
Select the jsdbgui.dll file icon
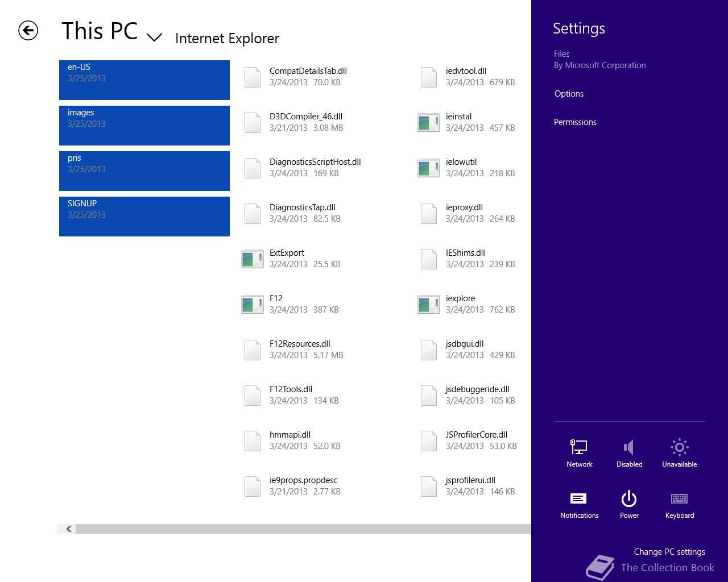[429, 350]
